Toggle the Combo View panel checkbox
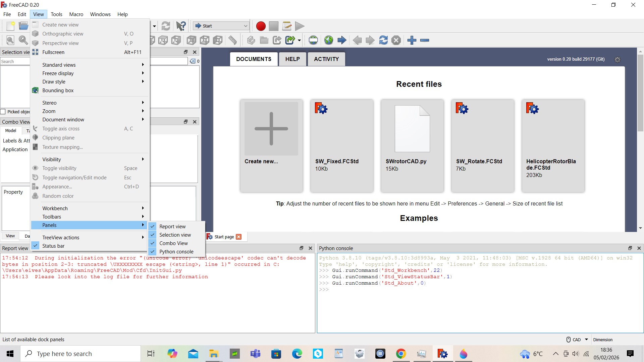Screen dimensions: 644x362 point(173,243)
